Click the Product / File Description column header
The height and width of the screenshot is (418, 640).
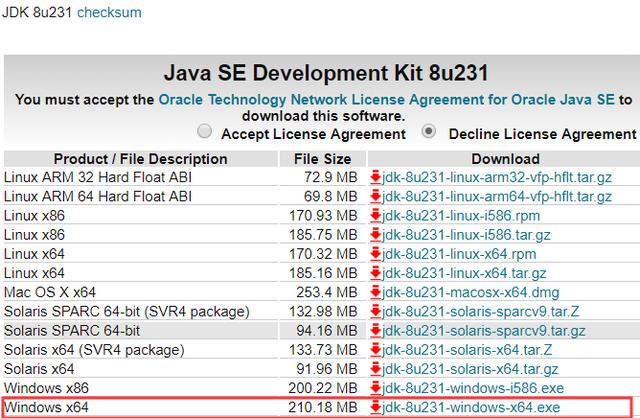pyautogui.click(x=141, y=159)
